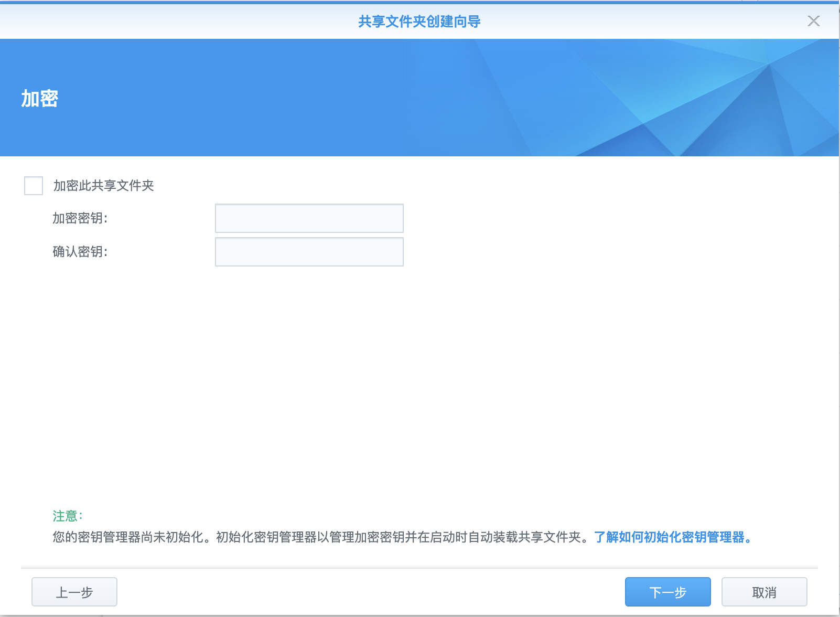This screenshot has width=840, height=617.
Task: Open the 了解如何初始化密钥管理器 link
Action: click(673, 537)
